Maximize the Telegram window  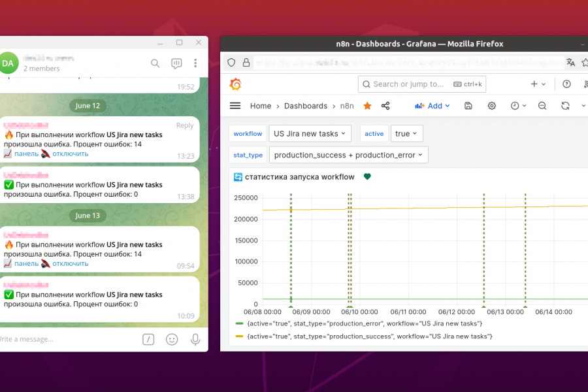point(179,42)
